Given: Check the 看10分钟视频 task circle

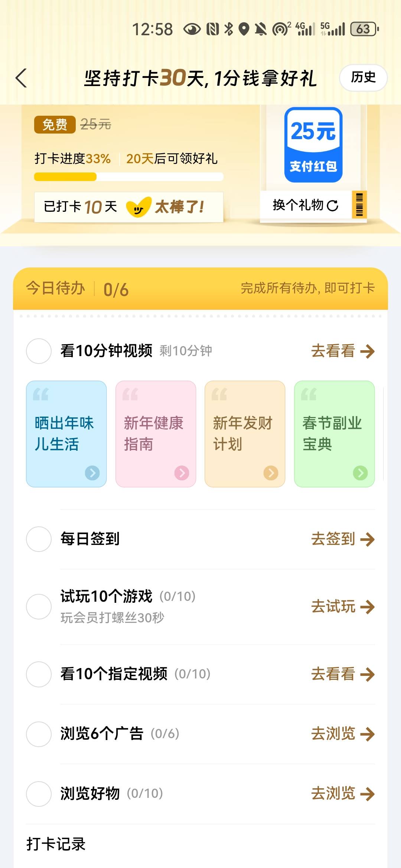Looking at the screenshot, I should point(39,351).
